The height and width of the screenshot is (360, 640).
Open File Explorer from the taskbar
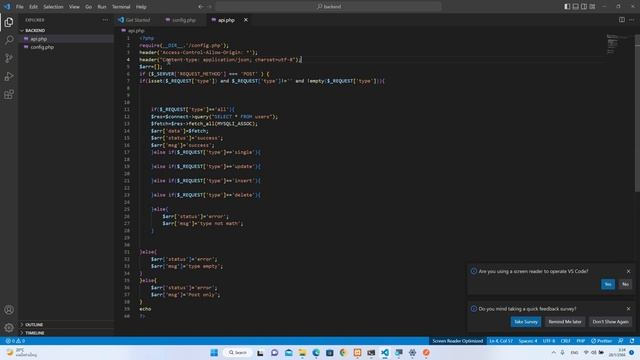tap(302, 352)
